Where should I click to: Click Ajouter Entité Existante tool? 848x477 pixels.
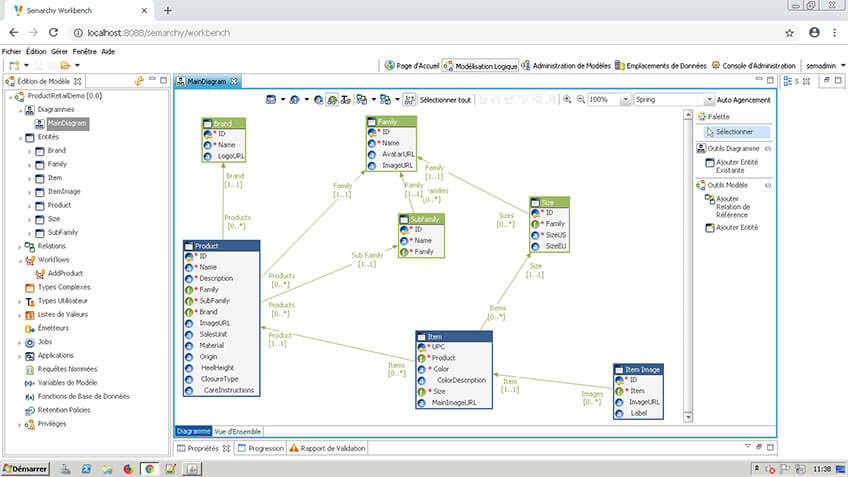click(x=737, y=166)
